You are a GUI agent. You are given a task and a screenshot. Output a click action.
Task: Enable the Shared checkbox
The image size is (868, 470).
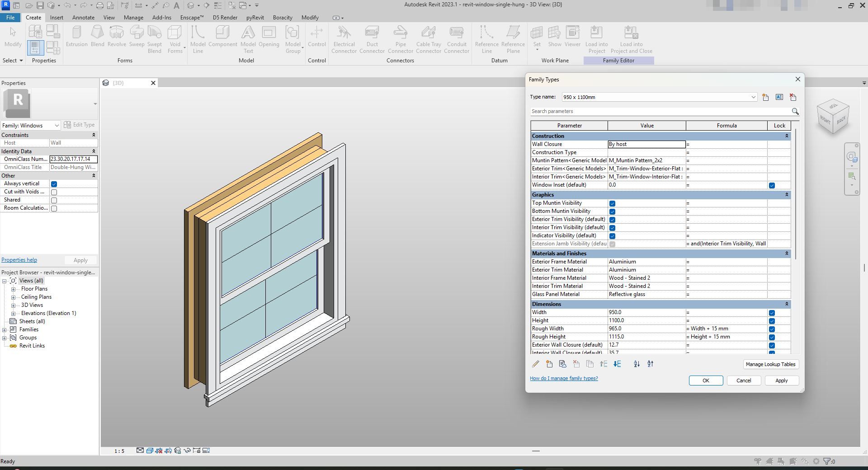pyautogui.click(x=54, y=200)
